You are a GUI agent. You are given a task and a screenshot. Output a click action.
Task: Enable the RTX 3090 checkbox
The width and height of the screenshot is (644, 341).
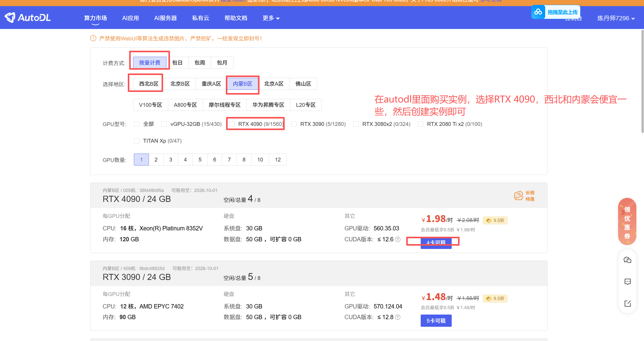(x=294, y=124)
